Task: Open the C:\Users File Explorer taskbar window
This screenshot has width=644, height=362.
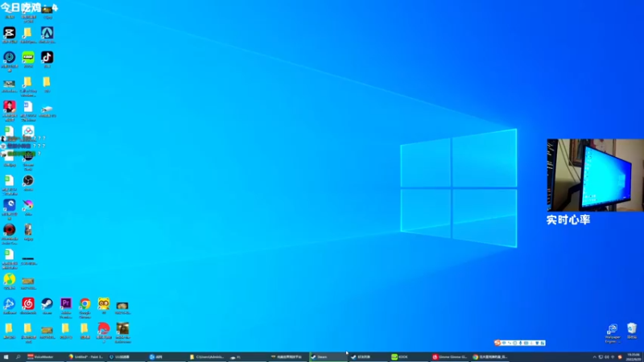Action: [207, 357]
